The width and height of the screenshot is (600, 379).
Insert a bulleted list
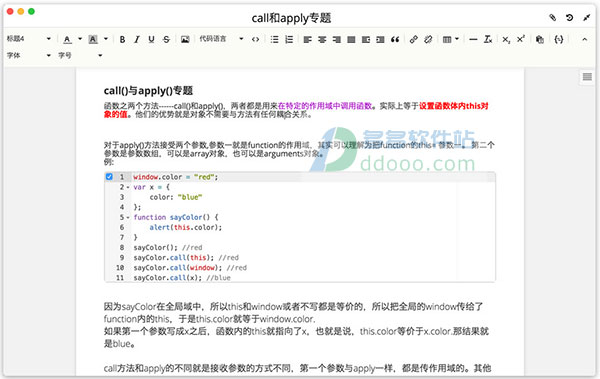[274, 39]
